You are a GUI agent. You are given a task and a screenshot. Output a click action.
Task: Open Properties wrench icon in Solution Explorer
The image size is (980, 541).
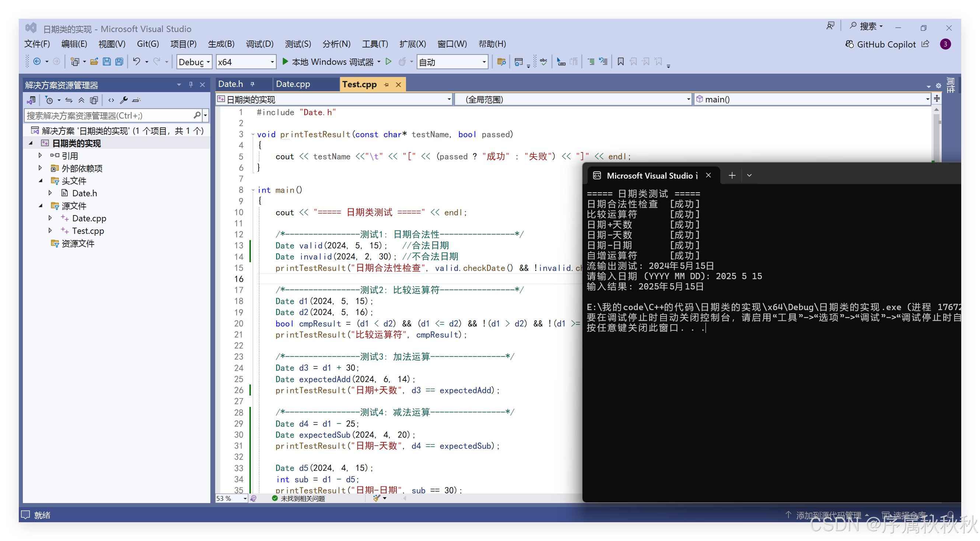click(124, 100)
